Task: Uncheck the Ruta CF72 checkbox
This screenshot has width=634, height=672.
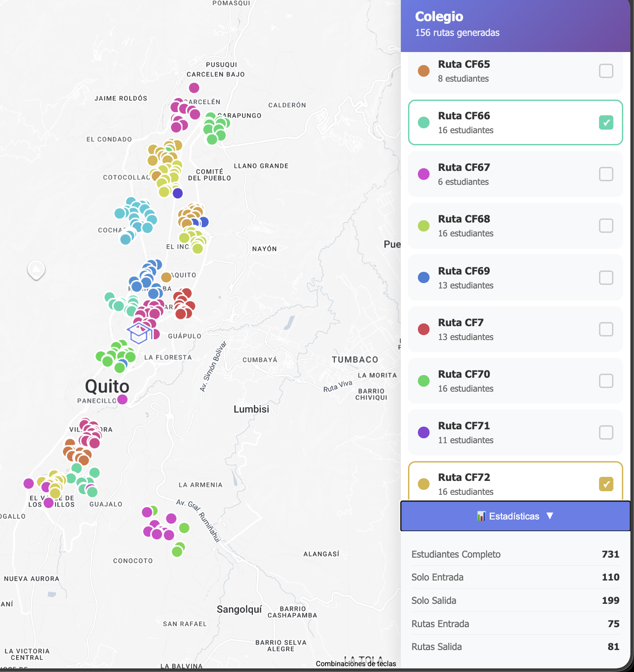Action: pos(606,484)
